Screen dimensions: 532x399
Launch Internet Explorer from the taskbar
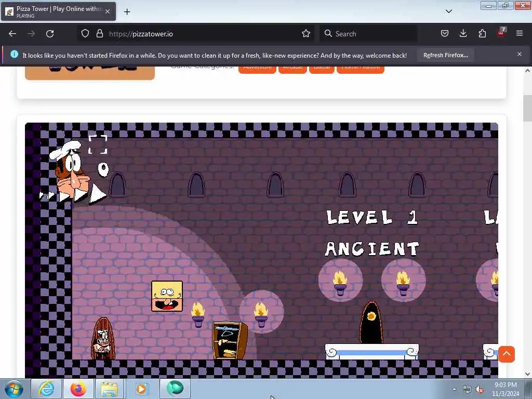pos(46,389)
